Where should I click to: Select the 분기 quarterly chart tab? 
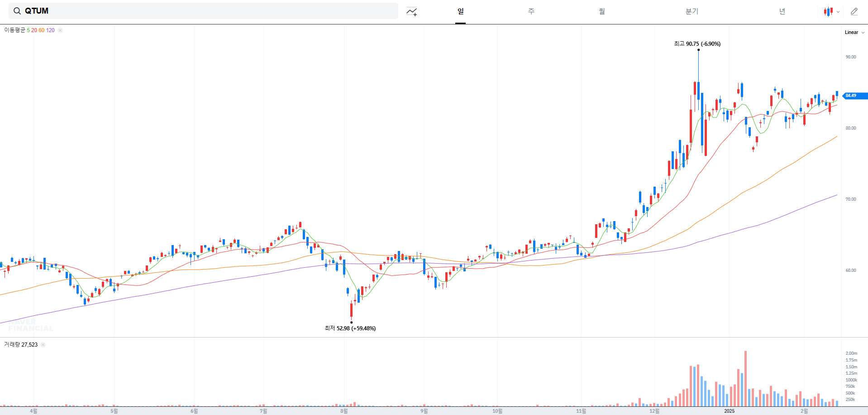coord(692,11)
